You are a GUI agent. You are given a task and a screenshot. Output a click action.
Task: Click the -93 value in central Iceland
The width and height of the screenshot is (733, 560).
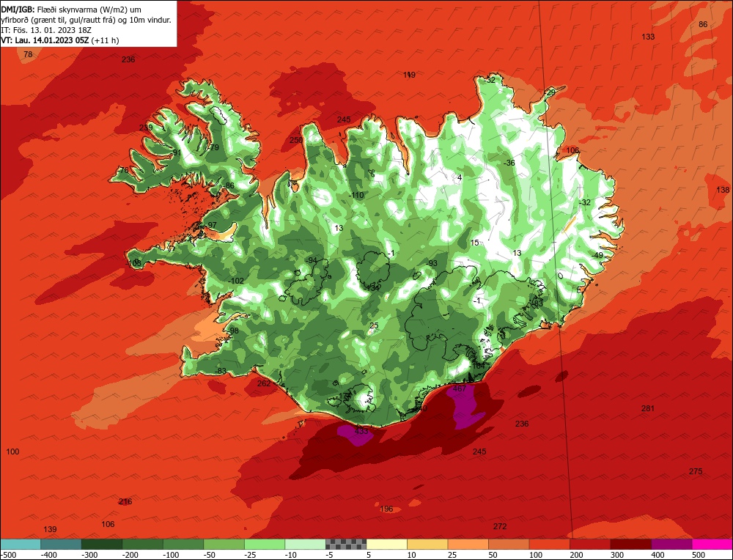432,263
